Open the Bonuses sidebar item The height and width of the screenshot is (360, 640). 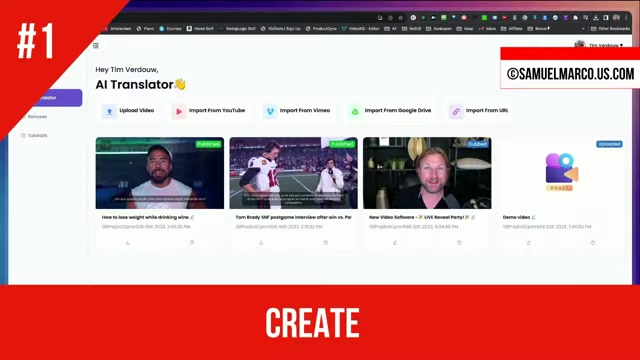point(35,117)
